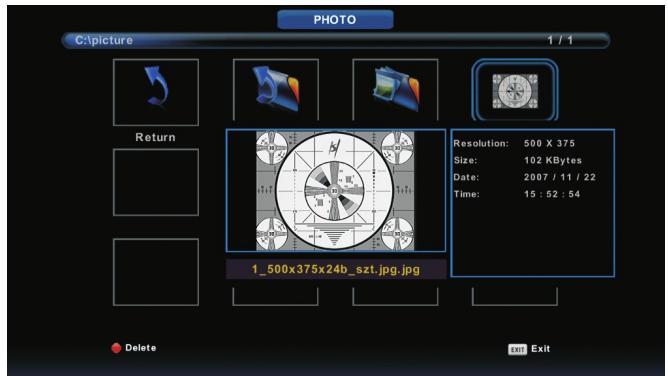668x376 pixels.
Task: Click the C:\picture path text
Action: [x=104, y=40]
